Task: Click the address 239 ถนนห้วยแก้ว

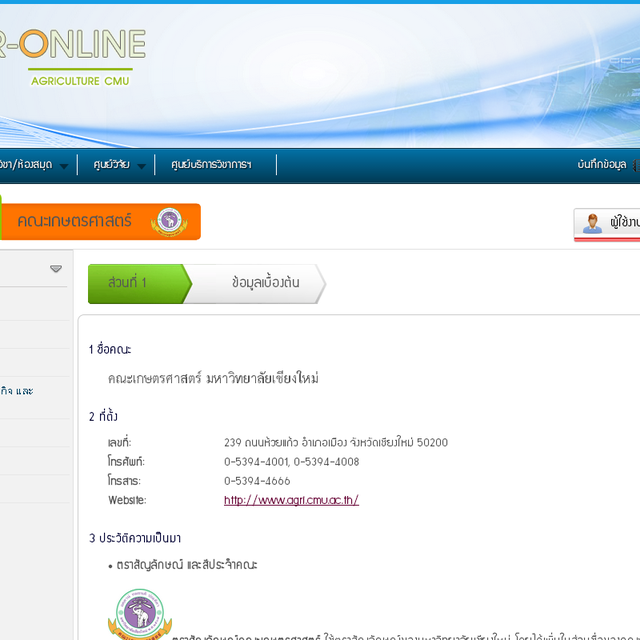Action: (x=336, y=442)
